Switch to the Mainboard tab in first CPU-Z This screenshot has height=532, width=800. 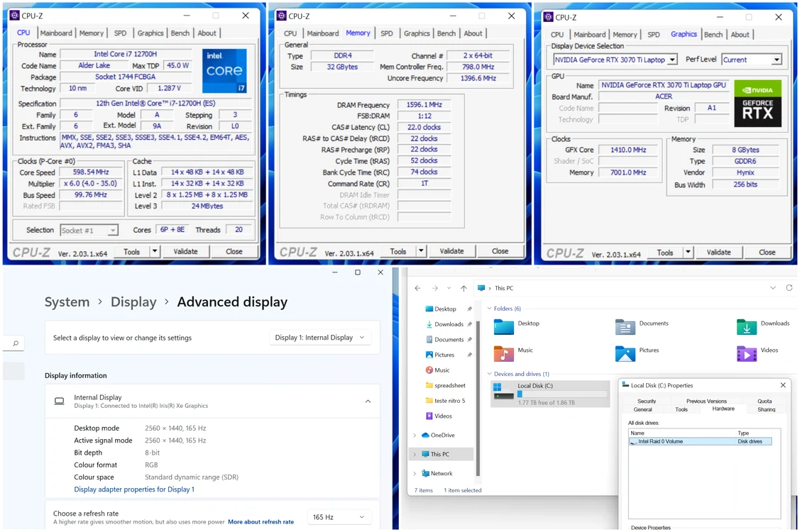(56, 33)
